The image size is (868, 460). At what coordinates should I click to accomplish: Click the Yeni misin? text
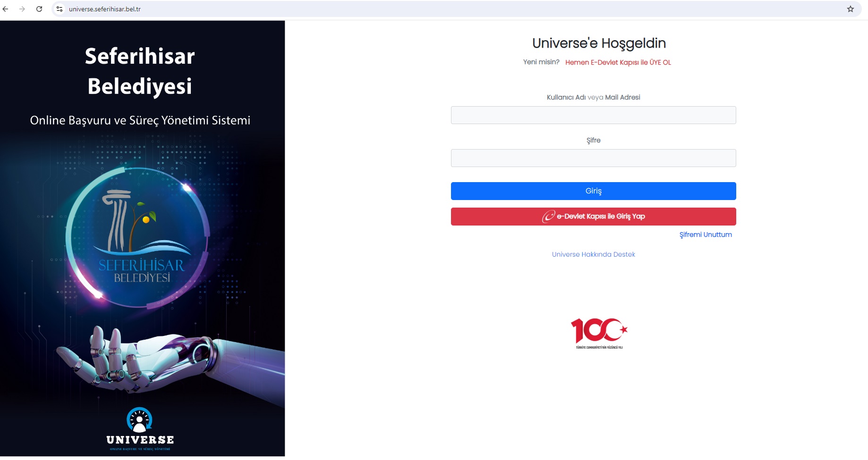click(x=541, y=62)
